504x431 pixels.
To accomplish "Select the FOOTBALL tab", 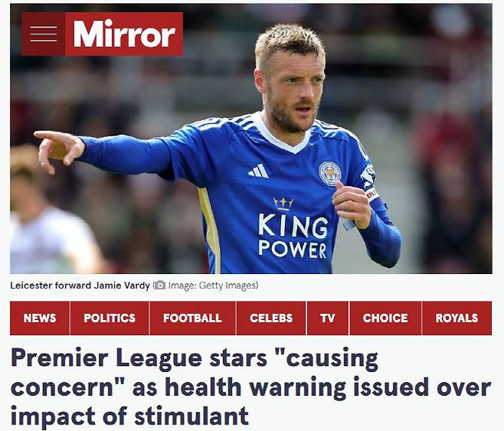I will tap(192, 318).
